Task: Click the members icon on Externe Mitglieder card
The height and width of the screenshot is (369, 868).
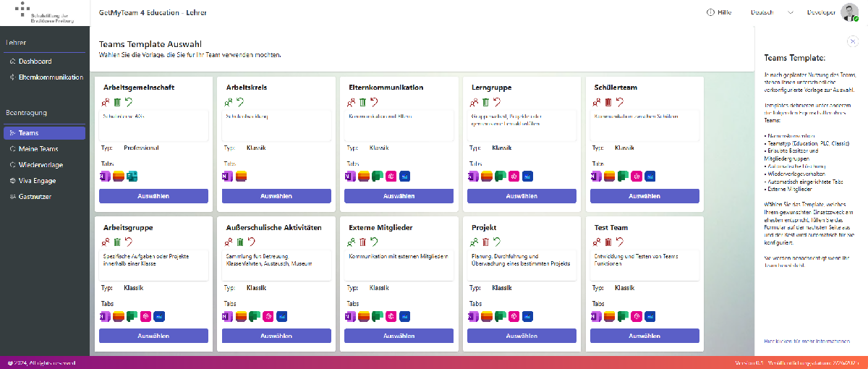Action: tap(352, 242)
